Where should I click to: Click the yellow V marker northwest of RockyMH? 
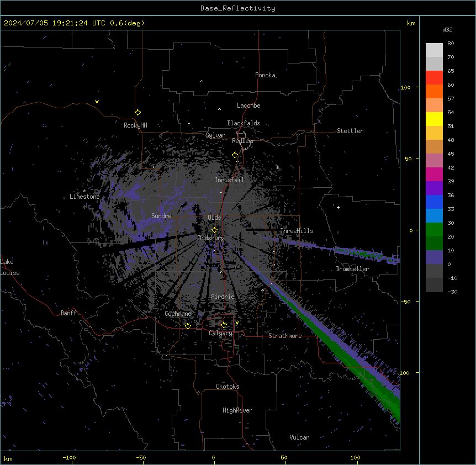[97, 102]
